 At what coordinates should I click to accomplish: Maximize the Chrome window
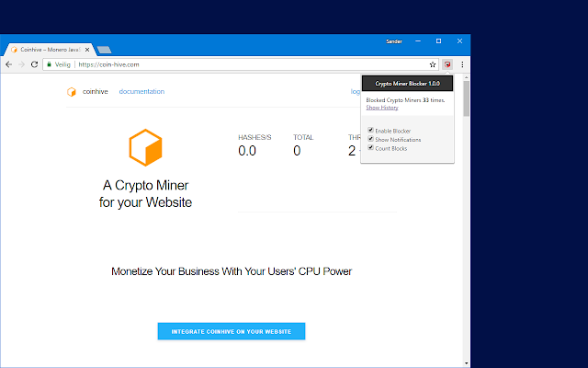point(438,40)
